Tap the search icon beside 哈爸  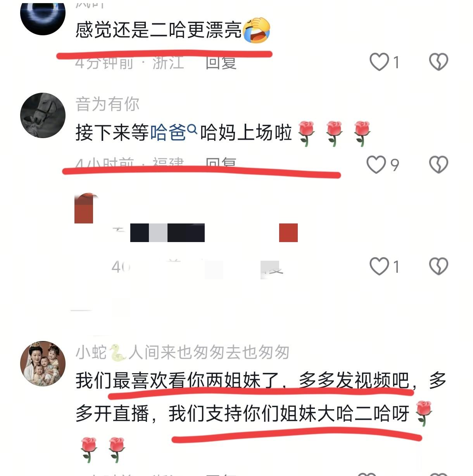(x=192, y=128)
